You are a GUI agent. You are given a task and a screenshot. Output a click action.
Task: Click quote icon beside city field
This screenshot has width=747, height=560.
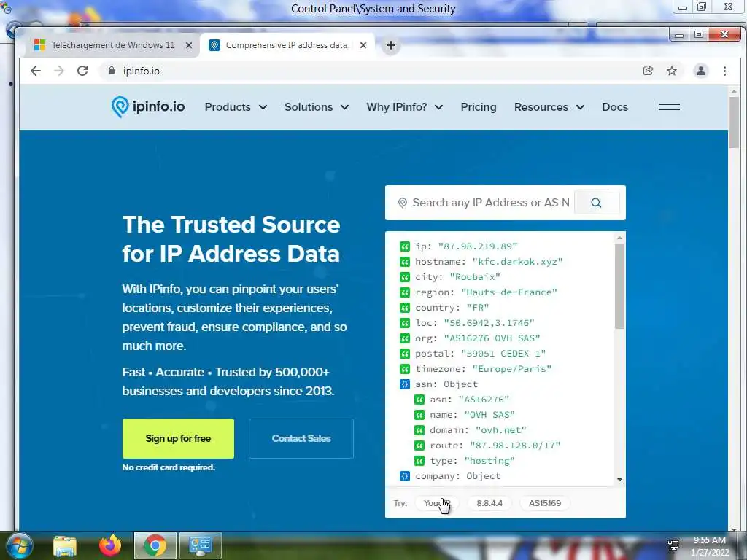[404, 276]
